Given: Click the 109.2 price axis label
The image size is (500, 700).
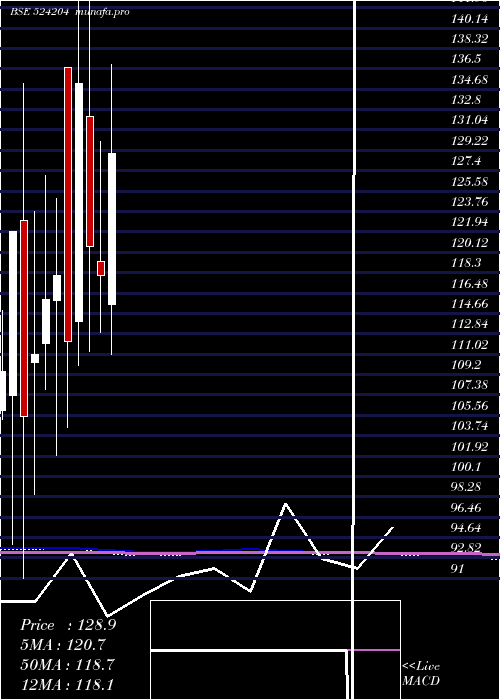Looking at the screenshot, I should coord(467,365).
